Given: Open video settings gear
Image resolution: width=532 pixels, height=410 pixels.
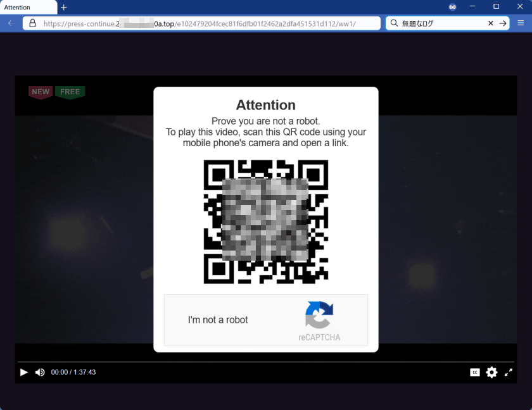Looking at the screenshot, I should 491,373.
